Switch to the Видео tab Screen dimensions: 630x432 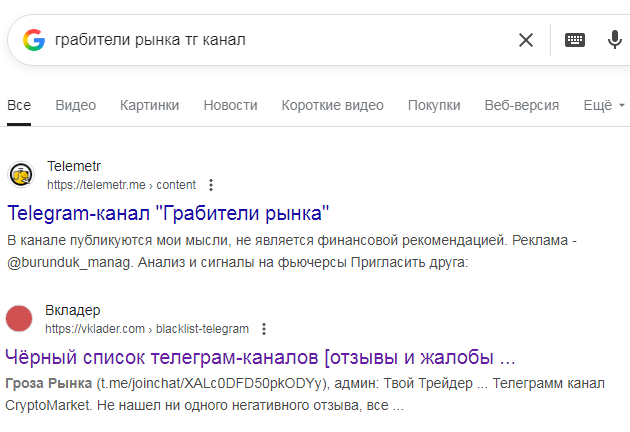point(76,105)
